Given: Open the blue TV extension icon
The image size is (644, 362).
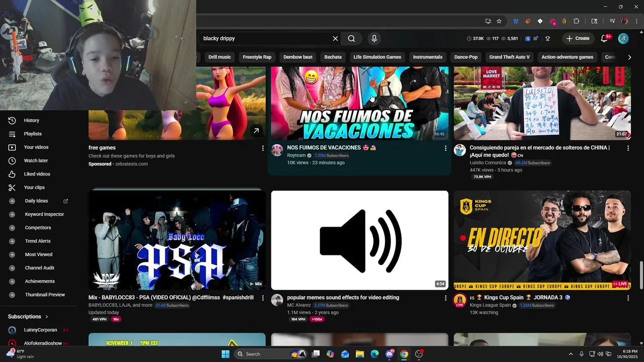Looking at the screenshot, I should click(516, 21).
